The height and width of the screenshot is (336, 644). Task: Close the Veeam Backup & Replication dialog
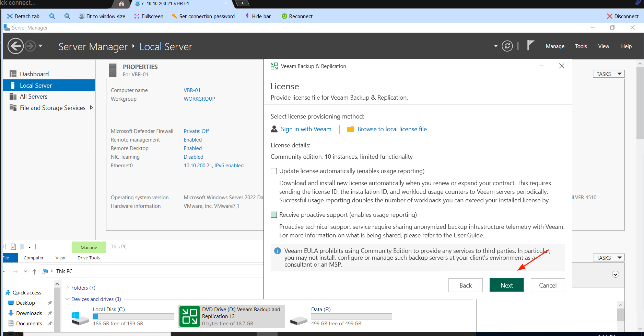[x=562, y=66]
